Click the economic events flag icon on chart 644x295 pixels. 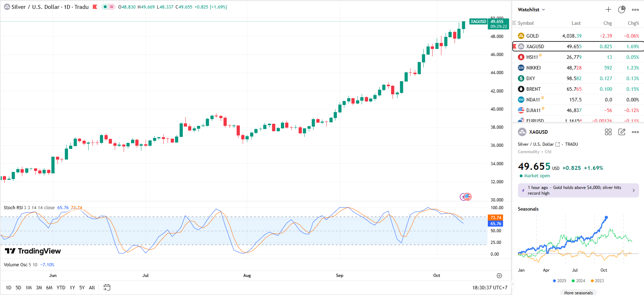pos(468,197)
